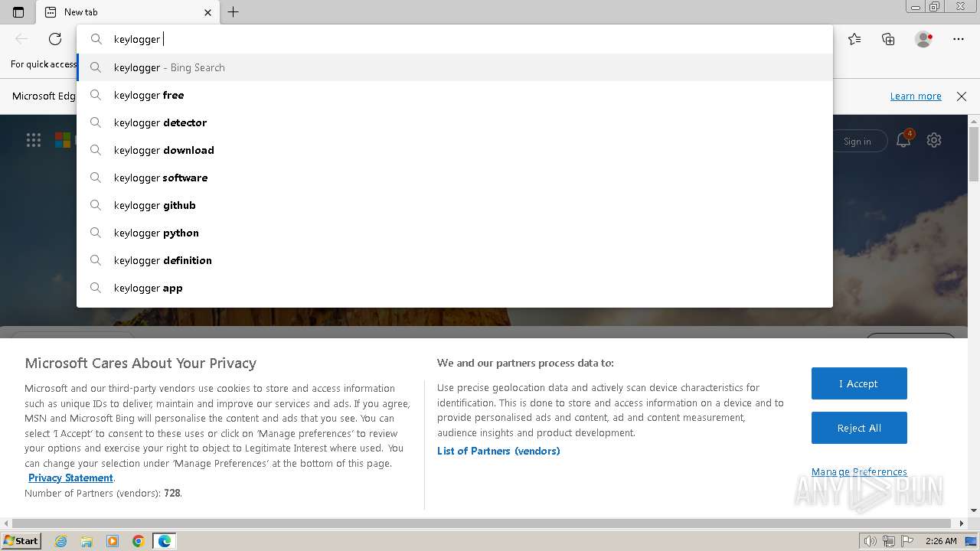This screenshot has height=551, width=980.
Task: Click the network tray icon
Action: [890, 541]
